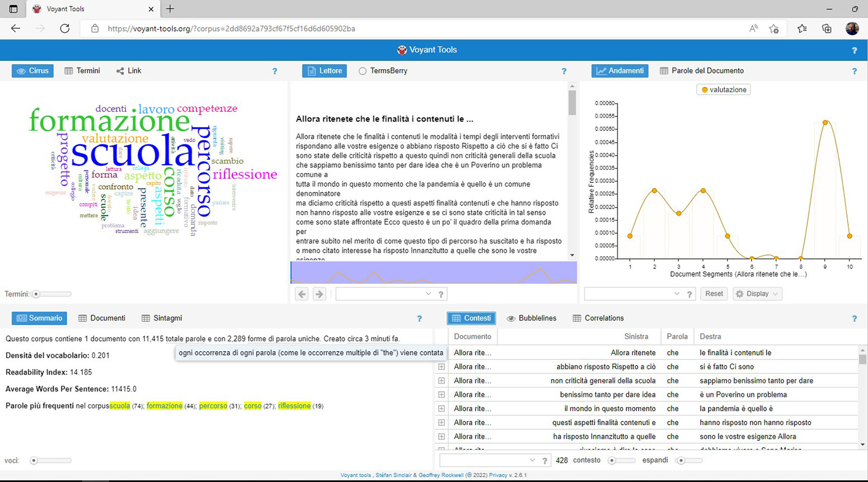The width and height of the screenshot is (868, 482).
Task: Expand first plus row in Contesti table
Action: click(441, 366)
